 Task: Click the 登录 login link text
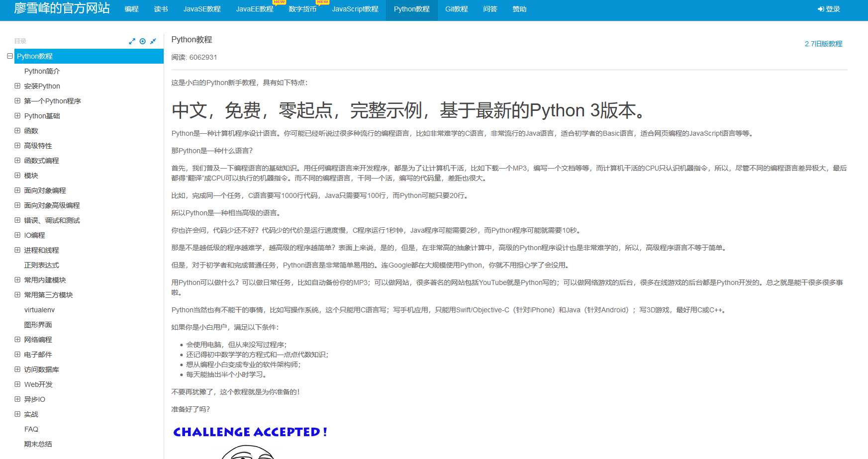(833, 9)
